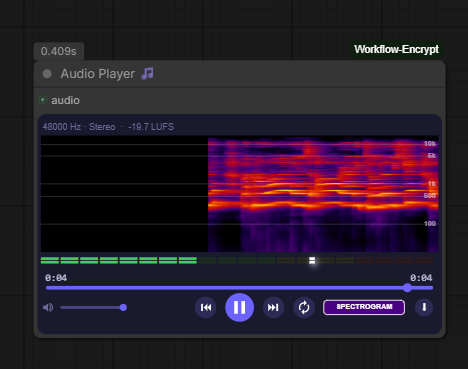Click the playback progress slider knob

pyautogui.click(x=407, y=288)
